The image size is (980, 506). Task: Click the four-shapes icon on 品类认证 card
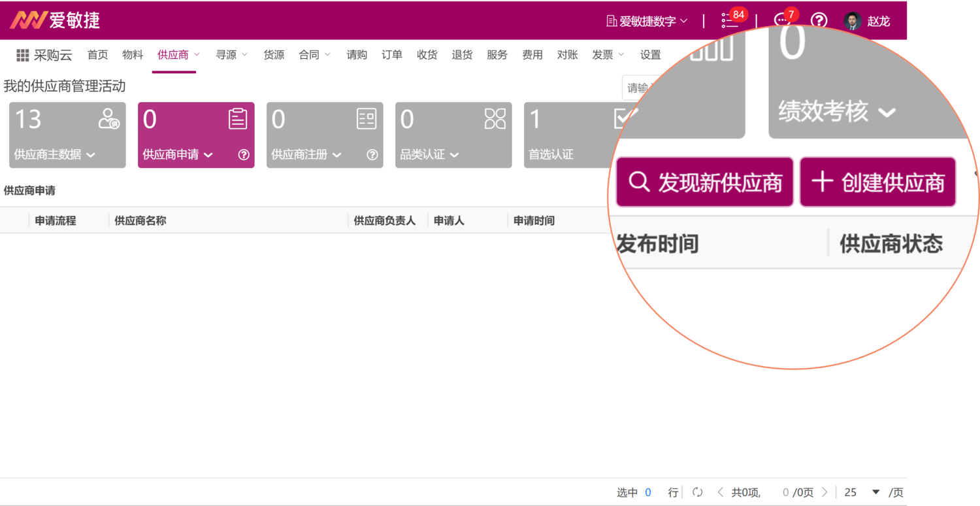click(x=495, y=118)
